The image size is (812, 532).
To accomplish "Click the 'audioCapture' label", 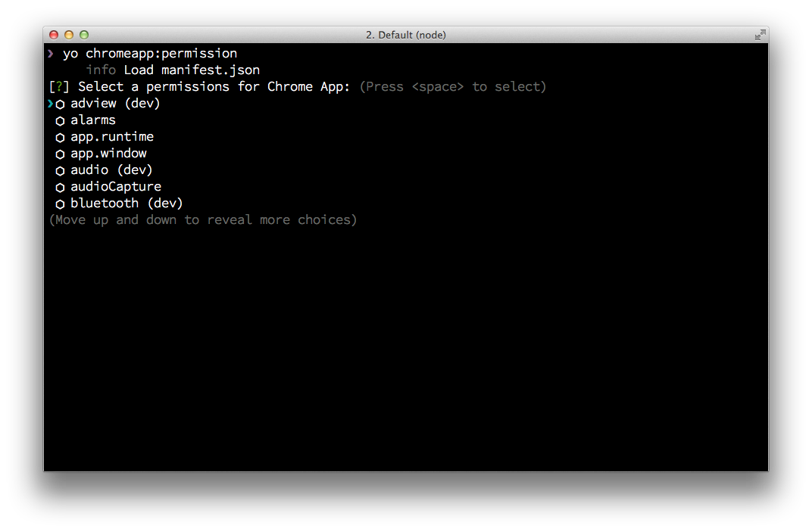I will click(x=116, y=186).
